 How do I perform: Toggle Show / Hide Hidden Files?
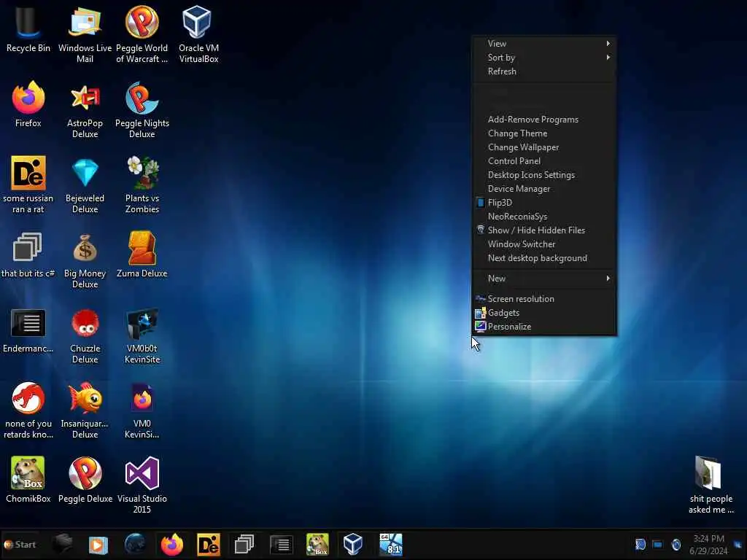tap(544, 230)
